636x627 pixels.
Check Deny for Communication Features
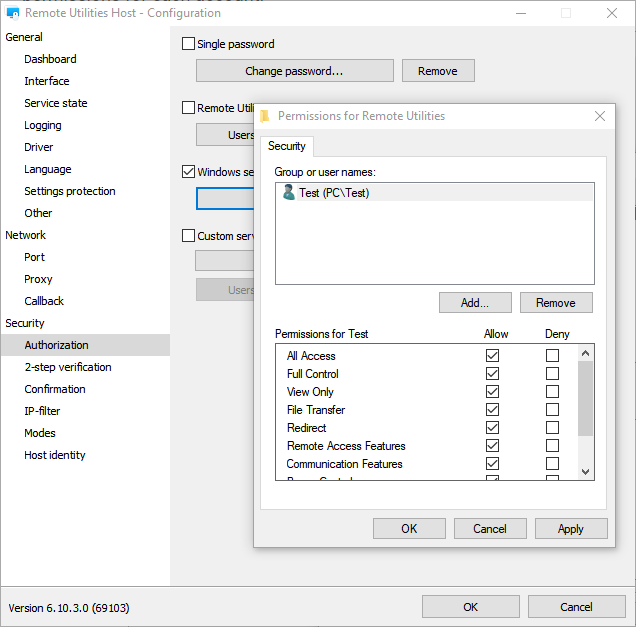click(552, 463)
